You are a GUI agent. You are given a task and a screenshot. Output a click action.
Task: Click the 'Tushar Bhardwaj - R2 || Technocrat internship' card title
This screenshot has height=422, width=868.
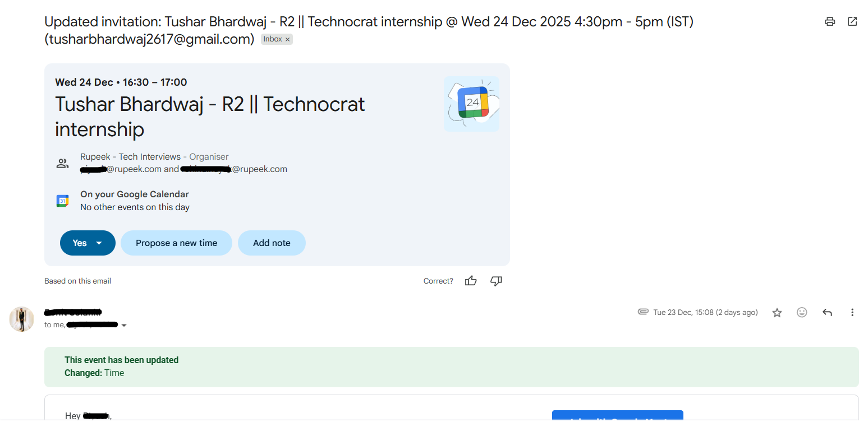[210, 117]
